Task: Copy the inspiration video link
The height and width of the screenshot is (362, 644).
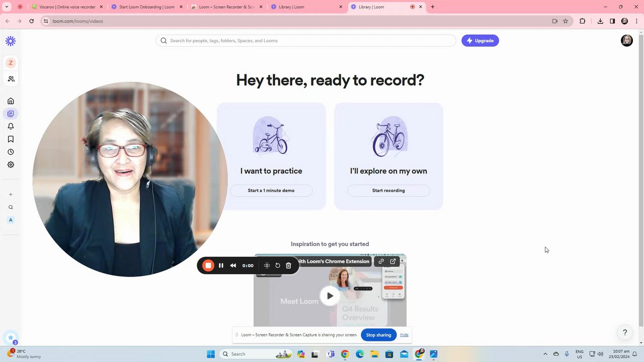Action: 381,261
